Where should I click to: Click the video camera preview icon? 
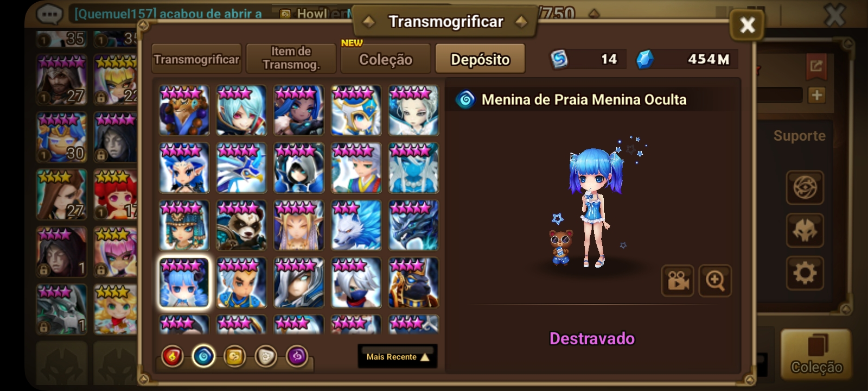678,280
